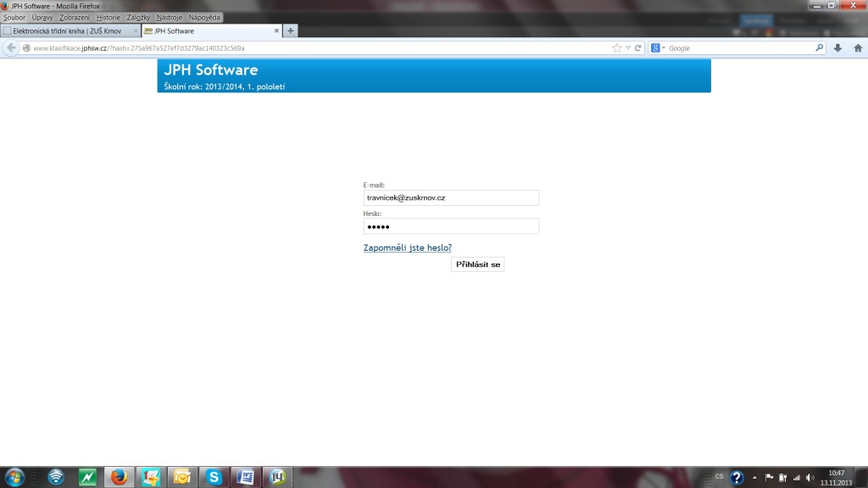
Task: Open the Windows Start orb
Action: (x=14, y=477)
